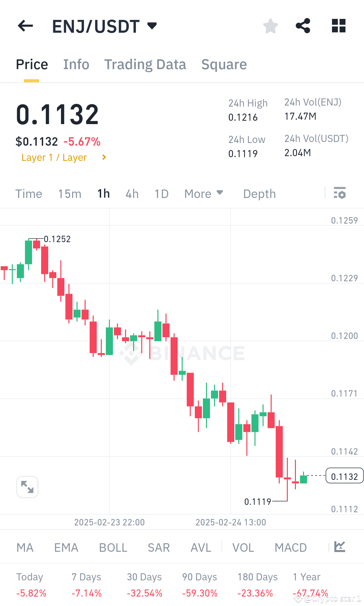View the 90 Days performance
Viewport: 364px width, 606px height.
coord(200,577)
